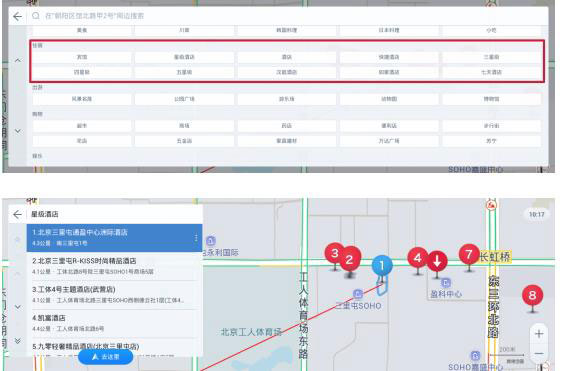Click the magnifier icon in the search bar
This screenshot has height=371, width=562.
[35, 16]
